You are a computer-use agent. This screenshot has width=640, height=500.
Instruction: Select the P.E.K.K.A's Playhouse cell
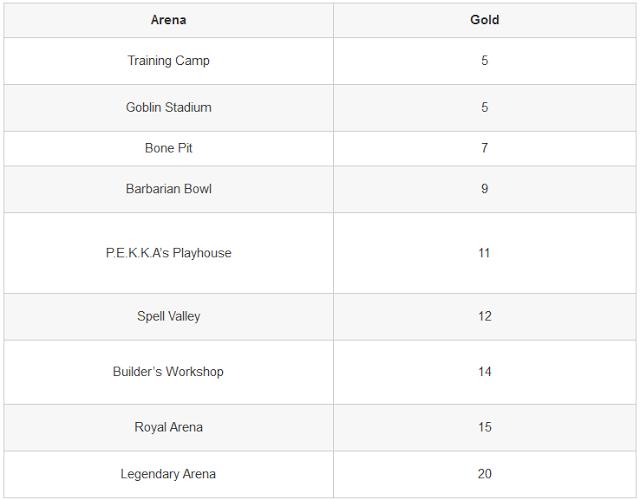click(169, 253)
